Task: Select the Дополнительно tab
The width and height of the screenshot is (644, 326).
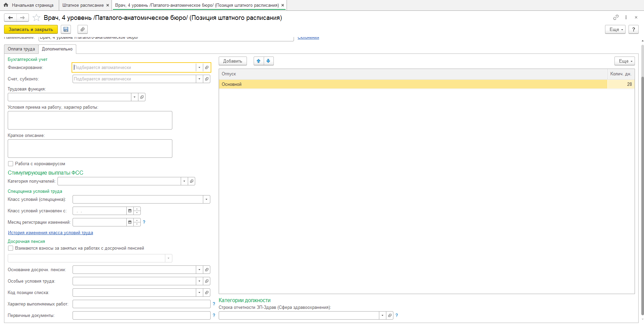Action: [x=57, y=49]
